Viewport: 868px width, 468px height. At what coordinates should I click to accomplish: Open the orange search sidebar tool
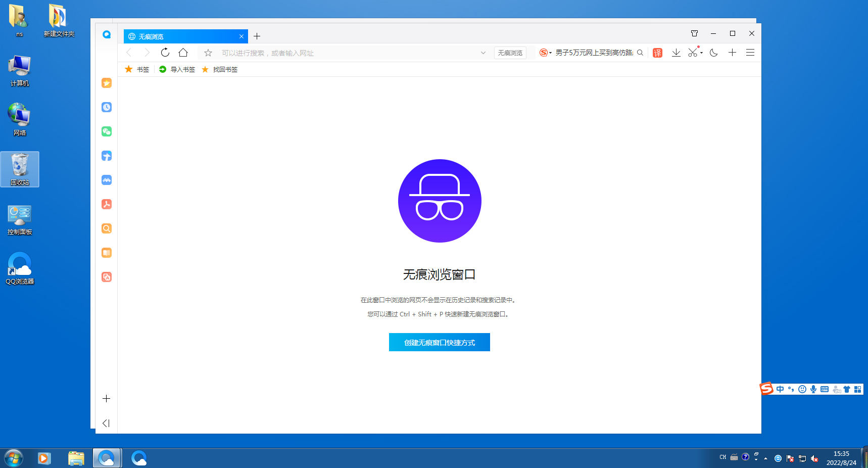coord(107,228)
